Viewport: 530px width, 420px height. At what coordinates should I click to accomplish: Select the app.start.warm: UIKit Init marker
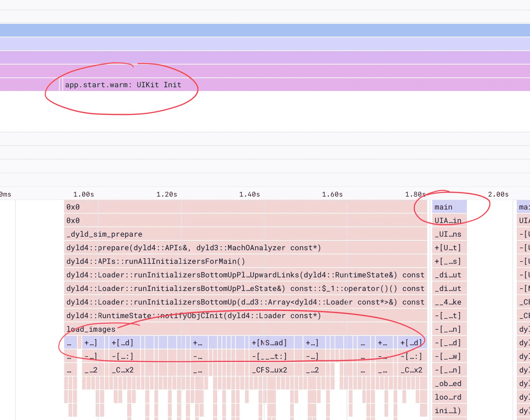[123, 85]
